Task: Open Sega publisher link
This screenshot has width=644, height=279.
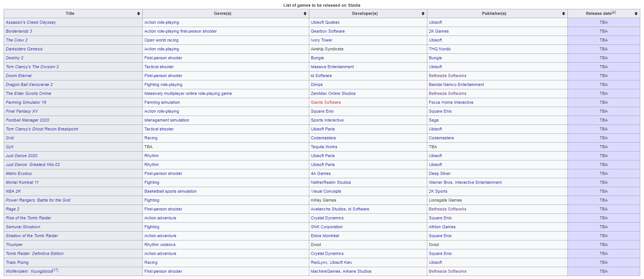Action: pyautogui.click(x=434, y=120)
